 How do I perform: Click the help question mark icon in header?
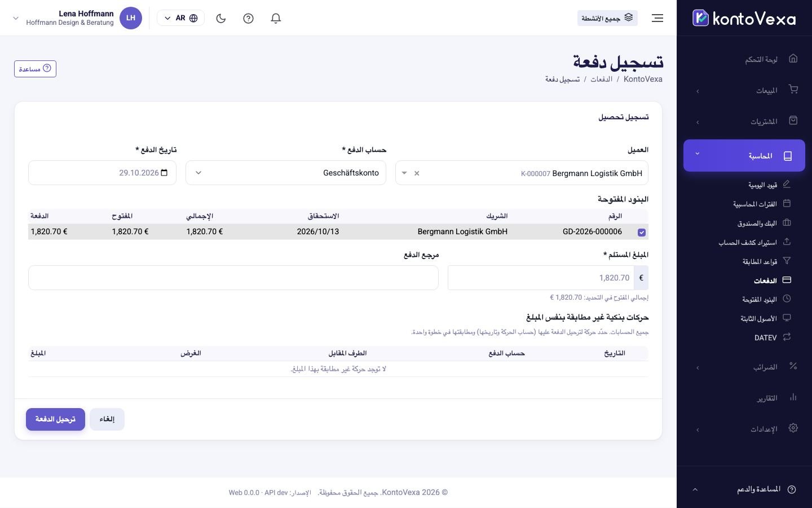[248, 18]
